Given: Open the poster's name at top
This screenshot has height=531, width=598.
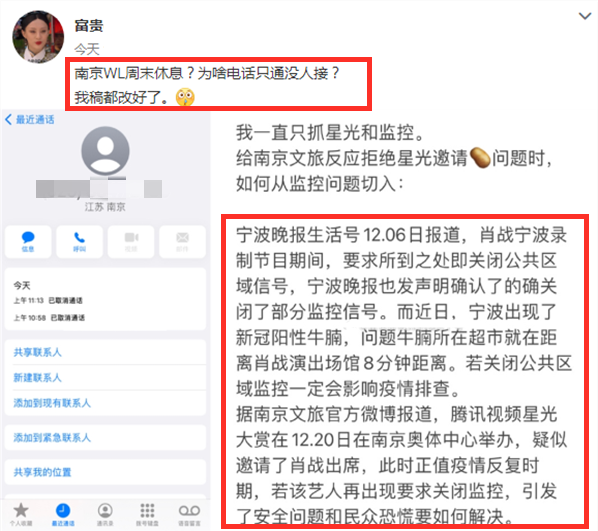Looking at the screenshot, I should (88, 26).
